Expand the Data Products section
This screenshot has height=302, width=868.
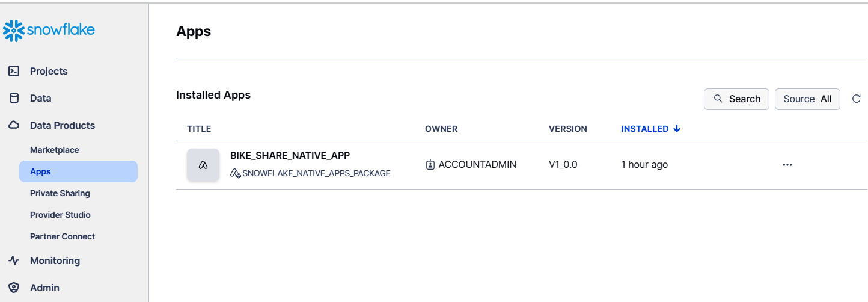[x=63, y=125]
